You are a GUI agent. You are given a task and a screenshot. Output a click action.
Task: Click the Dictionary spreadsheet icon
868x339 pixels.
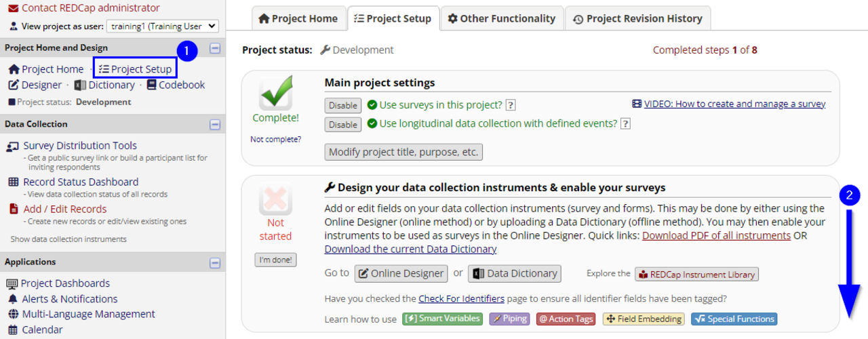tap(80, 85)
